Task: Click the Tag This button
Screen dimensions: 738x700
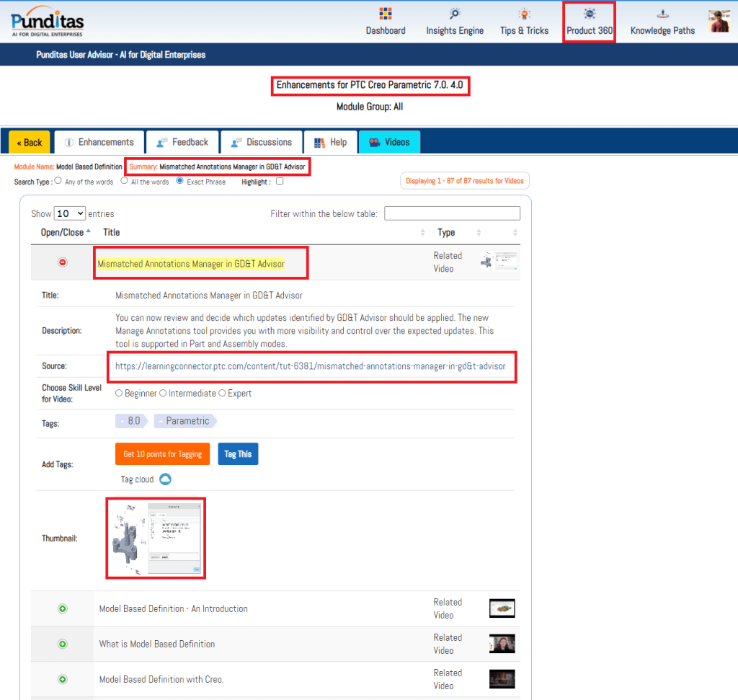Action: [x=238, y=454]
